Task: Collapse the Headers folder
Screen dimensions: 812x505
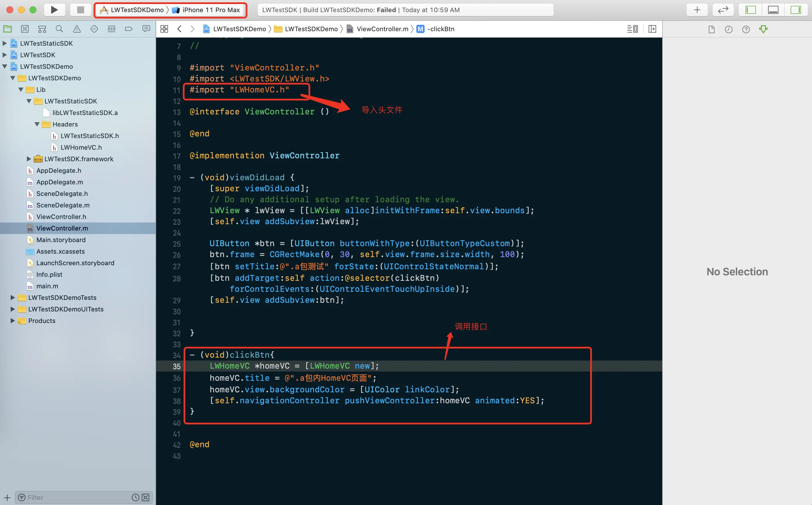Action: point(37,124)
